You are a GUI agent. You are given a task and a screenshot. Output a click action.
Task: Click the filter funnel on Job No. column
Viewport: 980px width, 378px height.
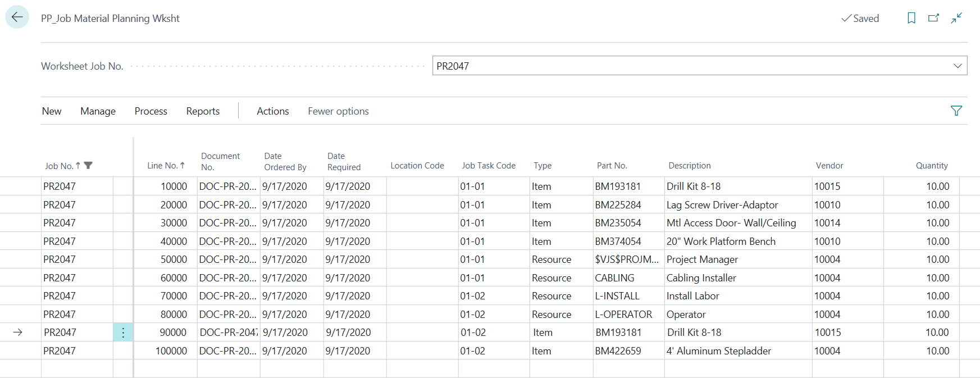pos(88,166)
